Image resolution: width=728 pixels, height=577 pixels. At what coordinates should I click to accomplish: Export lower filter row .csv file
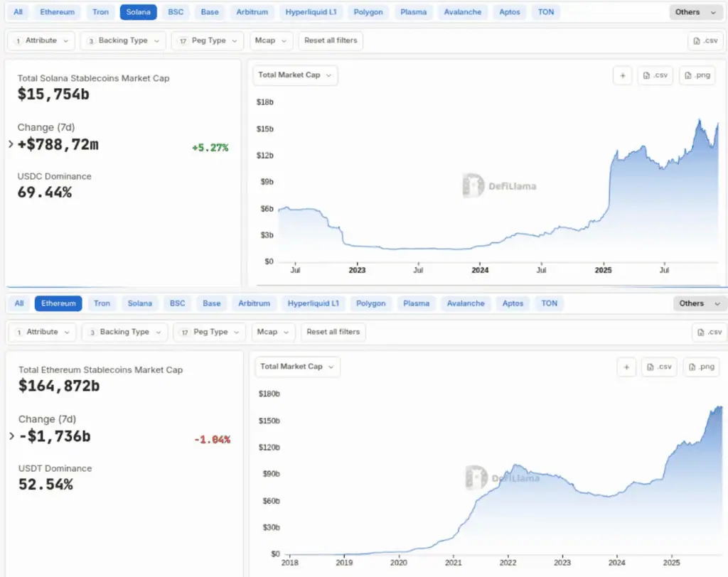pos(708,332)
